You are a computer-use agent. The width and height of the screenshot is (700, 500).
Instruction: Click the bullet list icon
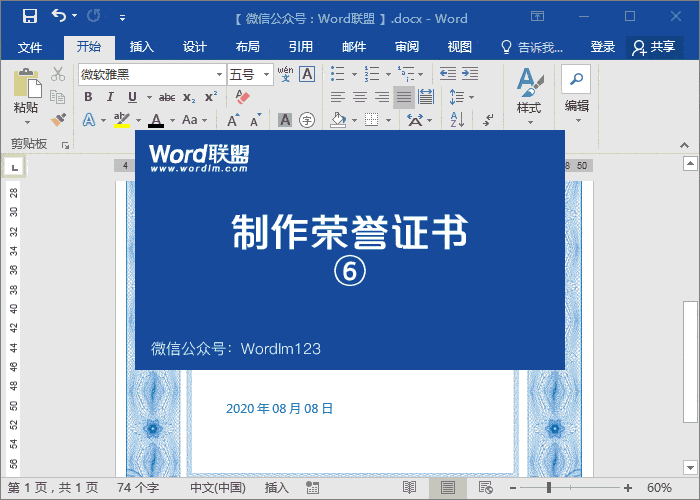(x=338, y=74)
